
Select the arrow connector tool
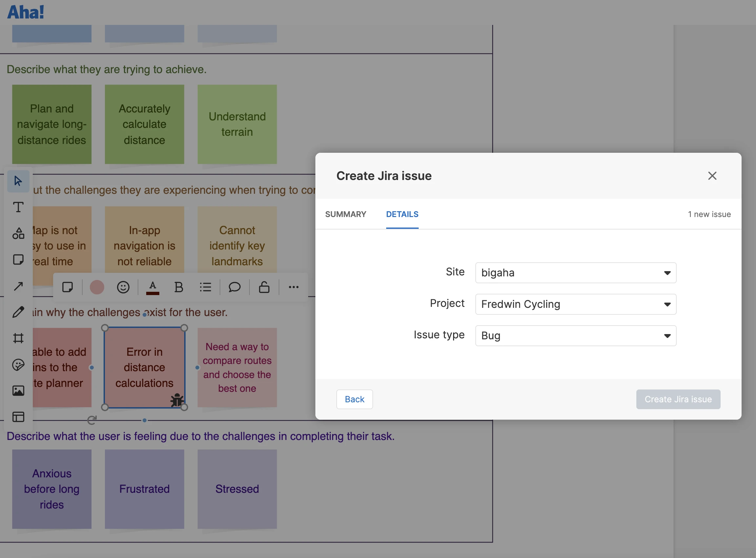tap(18, 286)
